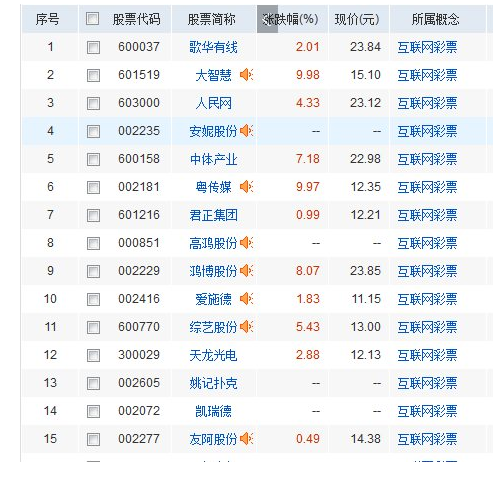493x483 pixels.
Task: Tick the select-all checkbox in header
Action: pos(93,19)
